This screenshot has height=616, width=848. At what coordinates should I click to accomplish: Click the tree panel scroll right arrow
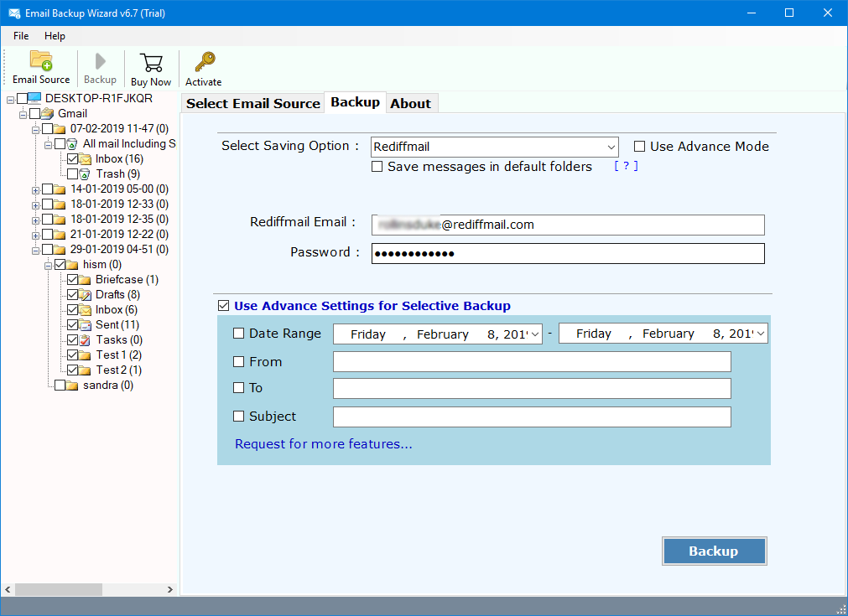pos(169,589)
